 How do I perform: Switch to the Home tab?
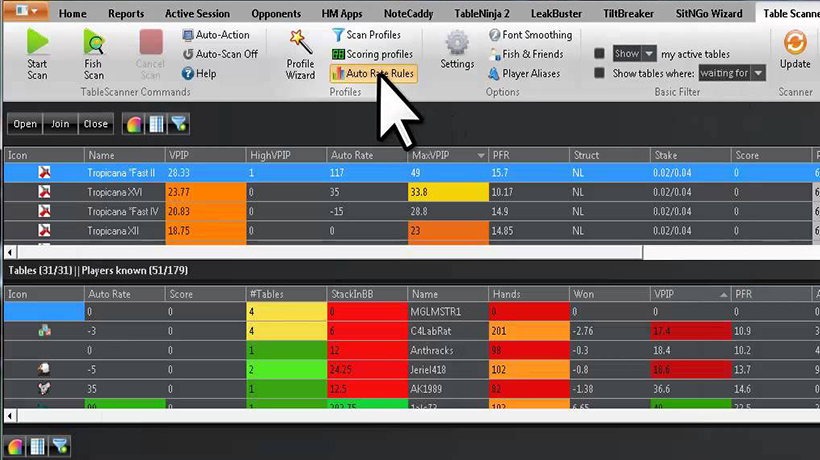(73, 14)
